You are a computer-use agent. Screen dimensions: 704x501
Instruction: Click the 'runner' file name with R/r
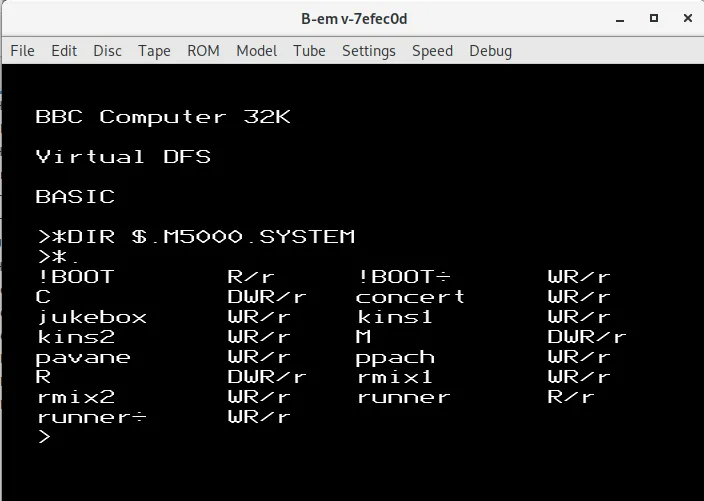[x=403, y=397]
